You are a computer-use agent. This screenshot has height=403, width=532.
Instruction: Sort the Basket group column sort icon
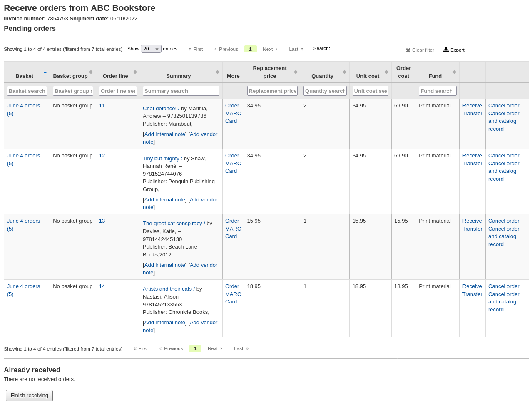91,72
